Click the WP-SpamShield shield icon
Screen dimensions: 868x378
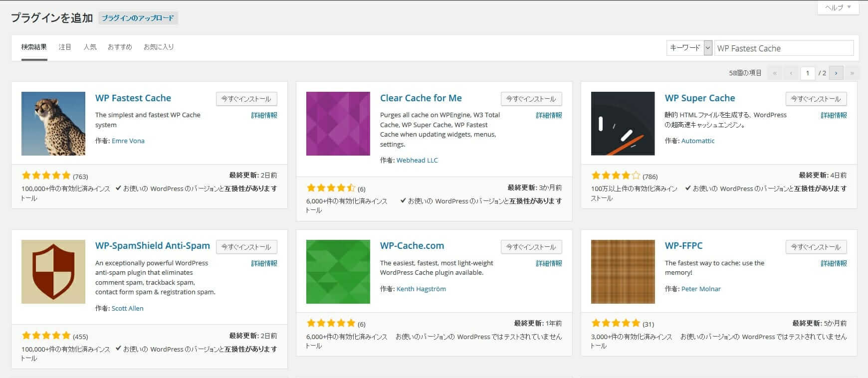pyautogui.click(x=53, y=272)
